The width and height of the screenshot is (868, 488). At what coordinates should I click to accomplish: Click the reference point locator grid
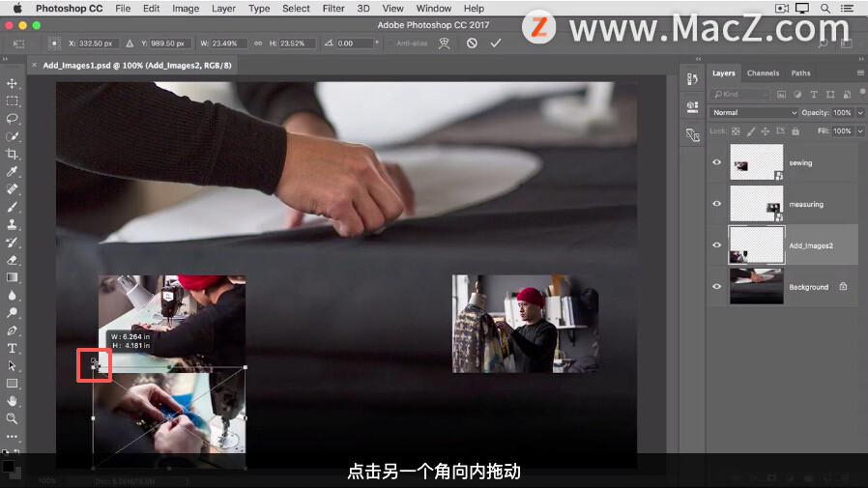[x=54, y=43]
